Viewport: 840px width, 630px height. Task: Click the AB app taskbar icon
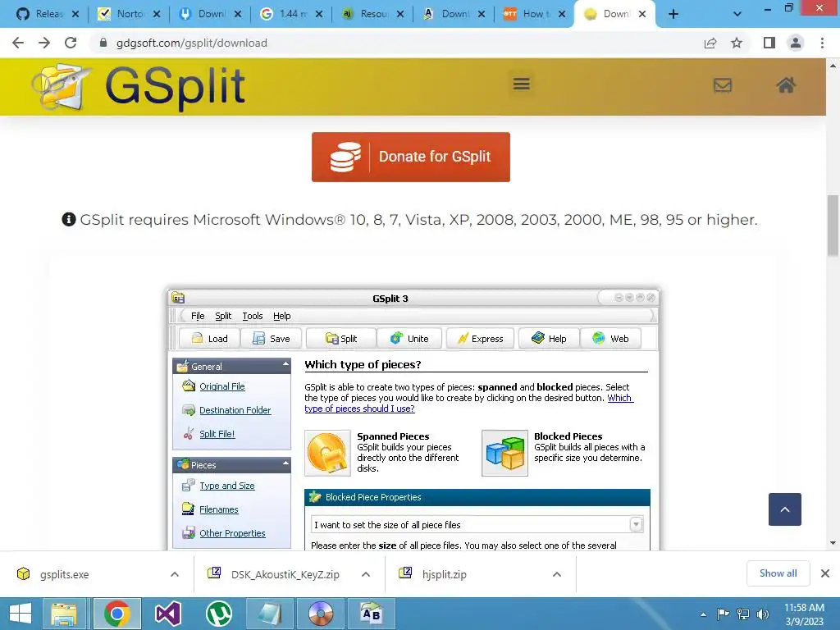pos(372,614)
